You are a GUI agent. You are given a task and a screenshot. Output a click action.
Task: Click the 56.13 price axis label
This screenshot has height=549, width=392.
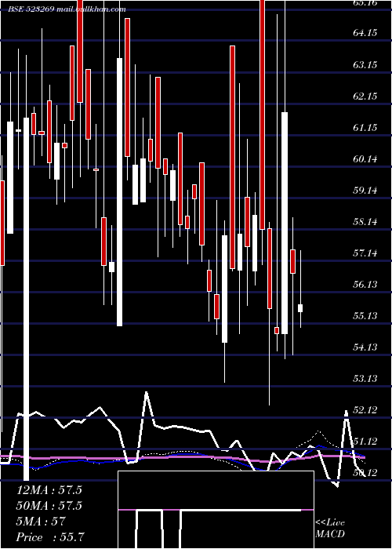365,284
